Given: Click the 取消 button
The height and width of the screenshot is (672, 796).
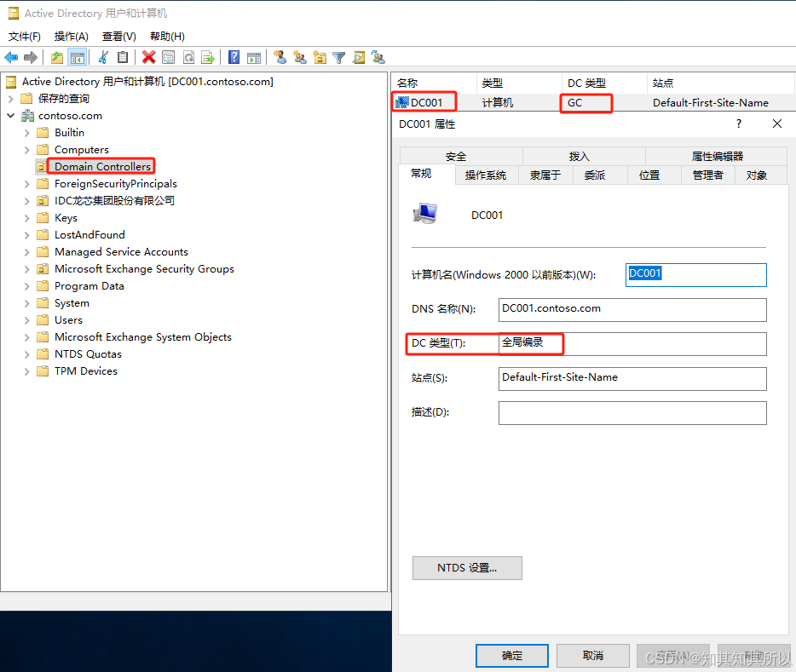Looking at the screenshot, I should [x=593, y=656].
